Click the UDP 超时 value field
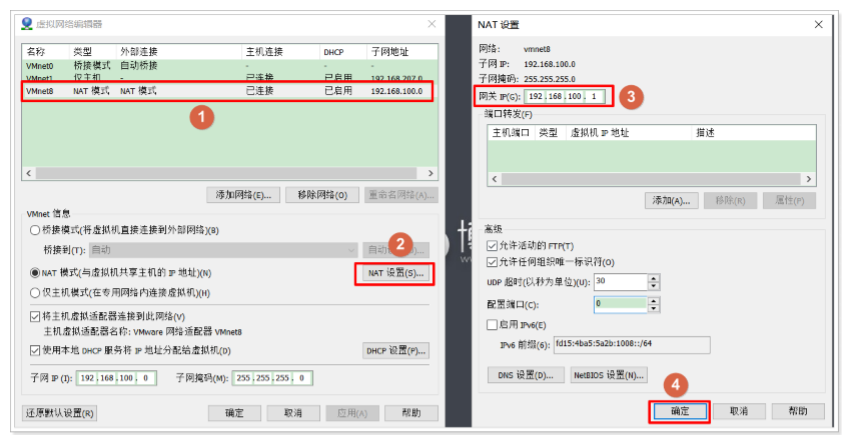 (620, 282)
